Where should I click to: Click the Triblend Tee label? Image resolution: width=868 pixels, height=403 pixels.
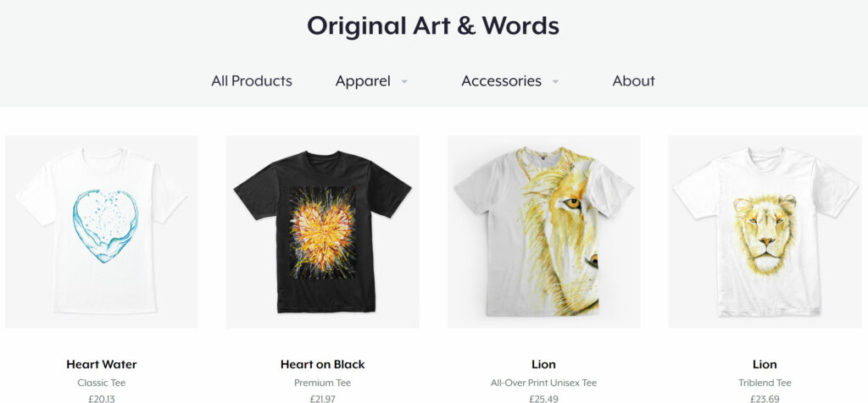[765, 383]
